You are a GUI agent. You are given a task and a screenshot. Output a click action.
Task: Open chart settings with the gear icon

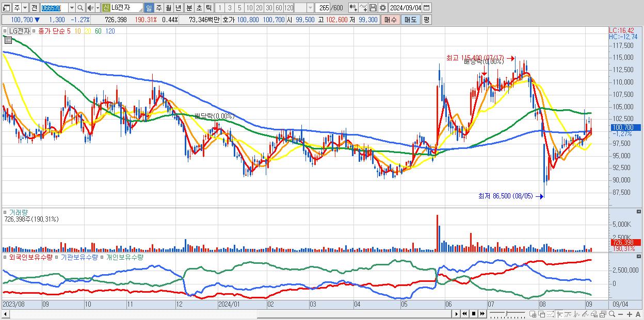pyautogui.click(x=383, y=8)
